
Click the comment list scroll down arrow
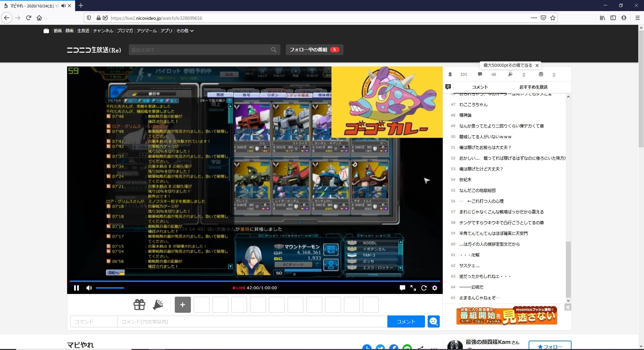point(568,301)
